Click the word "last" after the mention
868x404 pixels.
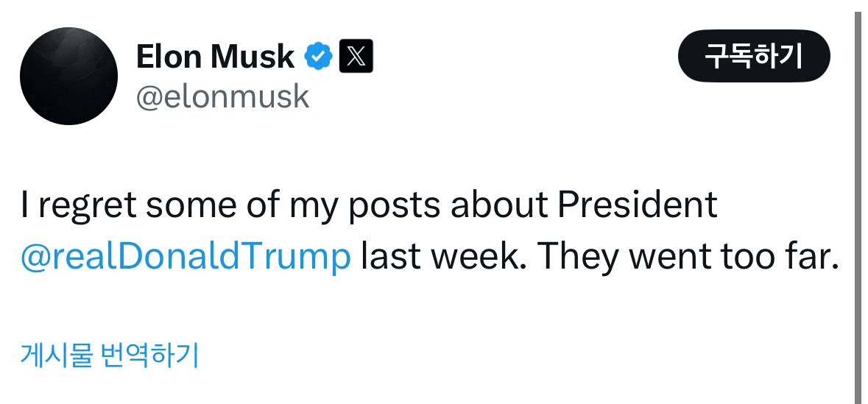[x=391, y=255]
